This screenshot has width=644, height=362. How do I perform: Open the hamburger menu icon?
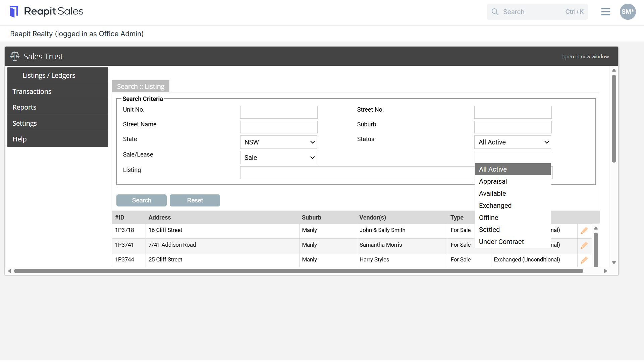click(605, 12)
